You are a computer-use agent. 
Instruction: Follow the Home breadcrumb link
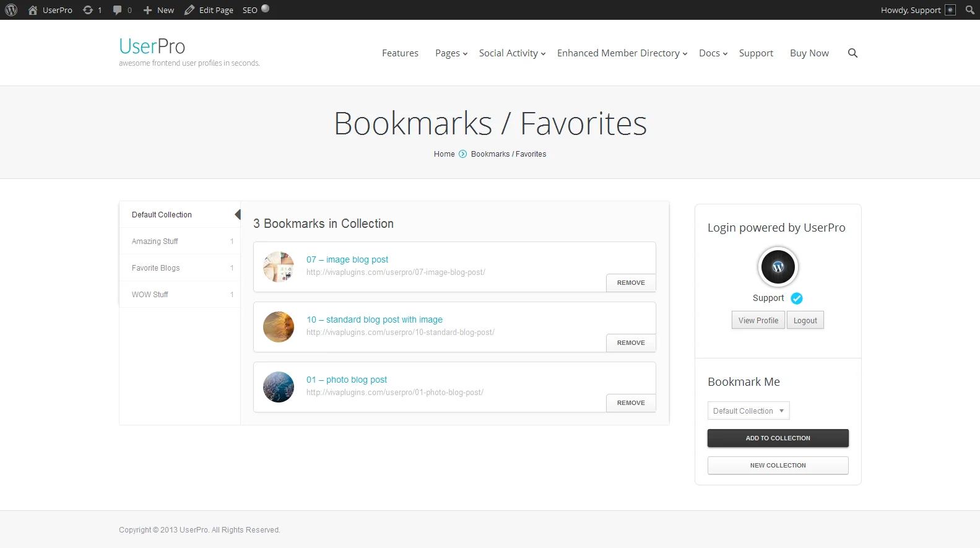444,154
